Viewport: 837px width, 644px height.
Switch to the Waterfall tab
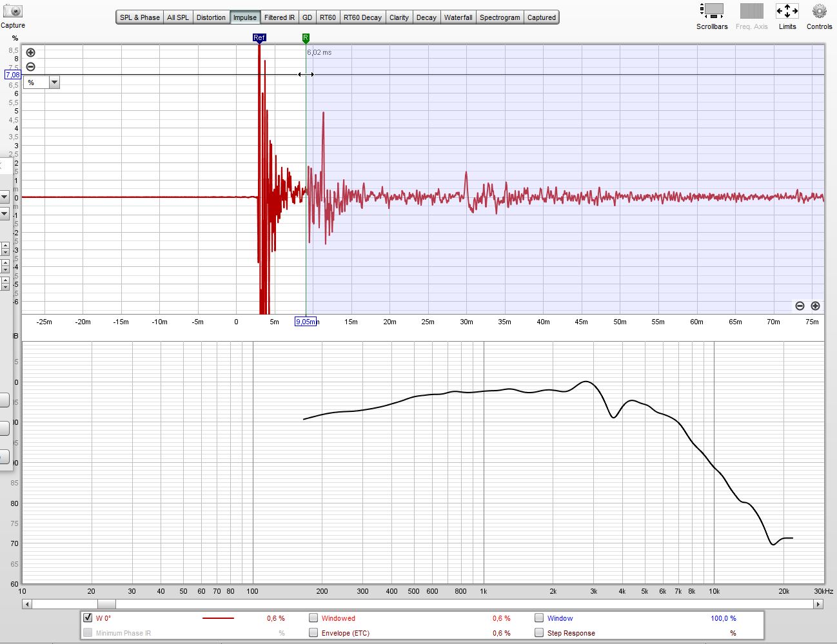coord(458,17)
